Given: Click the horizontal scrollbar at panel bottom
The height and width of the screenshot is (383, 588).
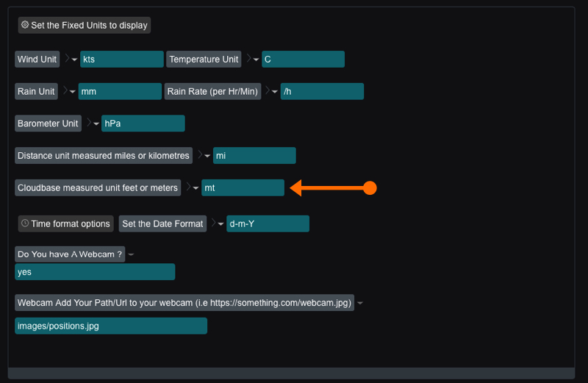Looking at the screenshot, I should pos(290,373).
